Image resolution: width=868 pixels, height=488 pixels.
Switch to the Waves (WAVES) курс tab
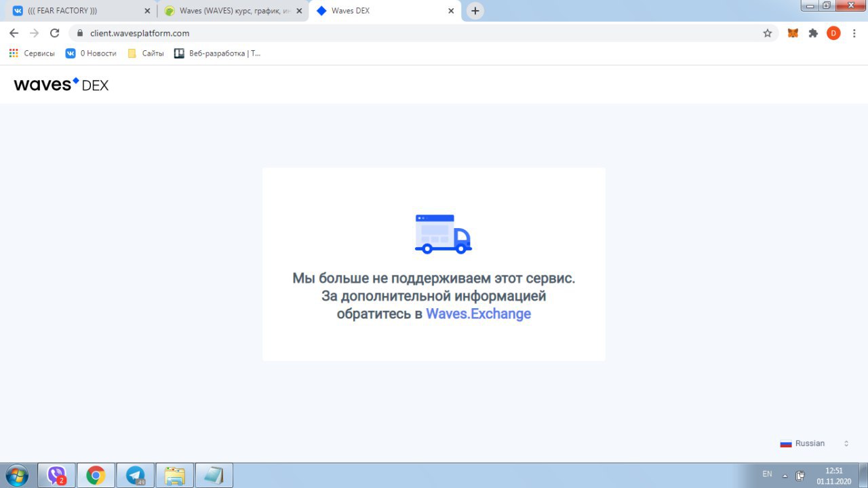click(233, 11)
